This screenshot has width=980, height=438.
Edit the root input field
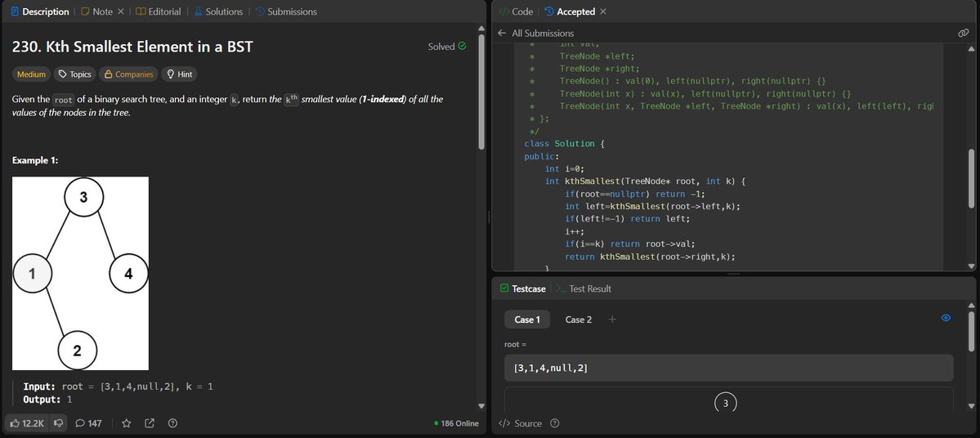729,368
